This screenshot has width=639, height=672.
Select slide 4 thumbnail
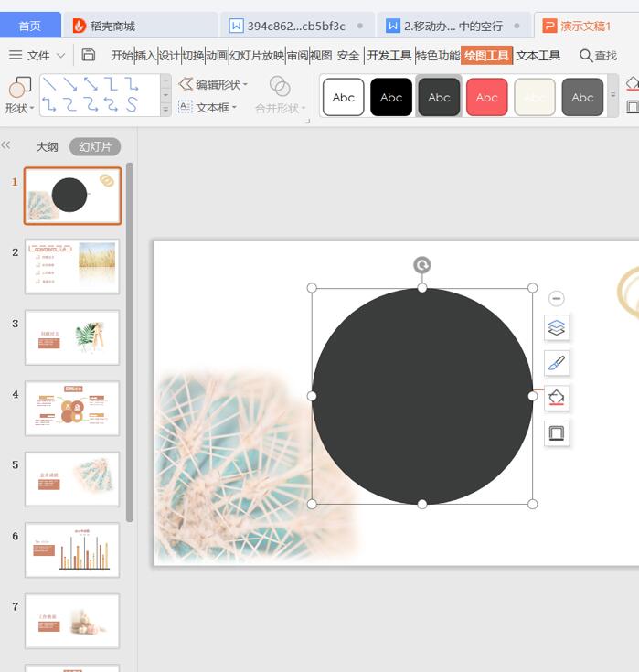click(72, 409)
